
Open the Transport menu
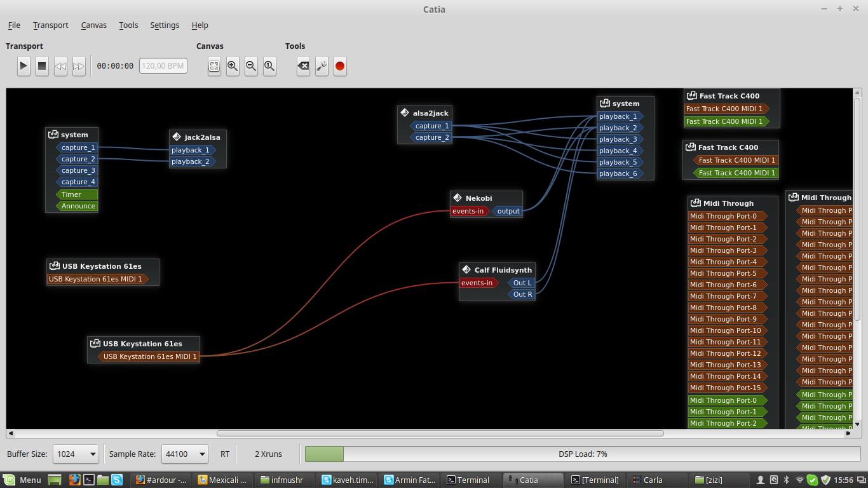[51, 25]
